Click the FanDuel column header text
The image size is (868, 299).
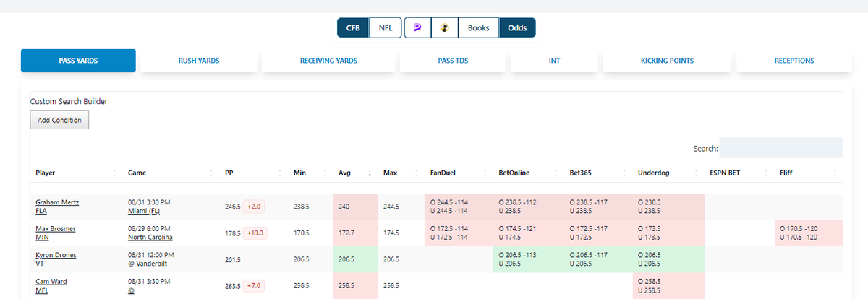point(444,173)
